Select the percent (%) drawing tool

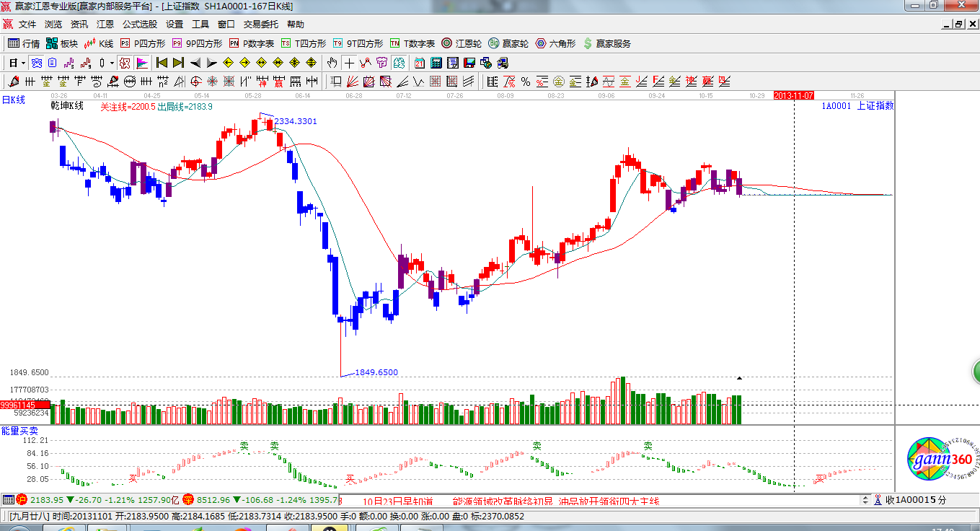[x=526, y=82]
